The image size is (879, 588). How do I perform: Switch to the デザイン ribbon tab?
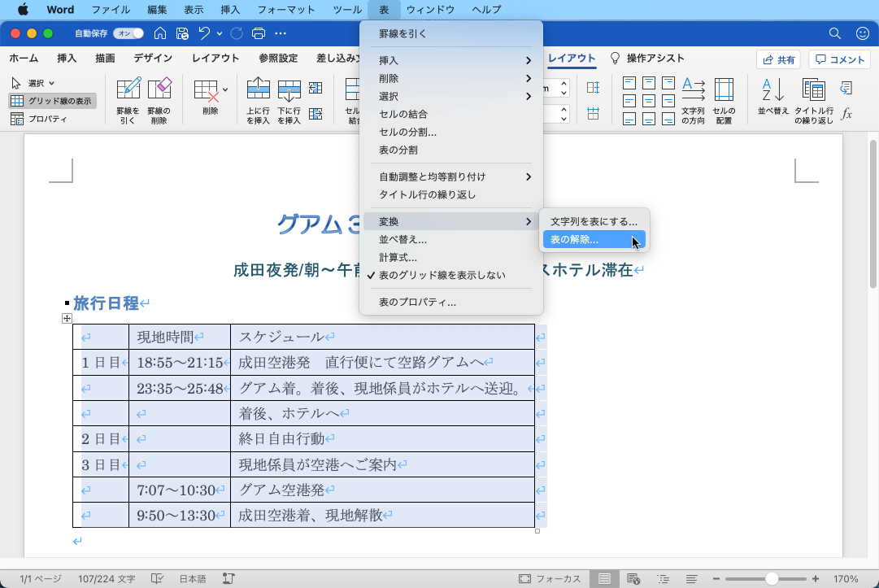click(153, 59)
